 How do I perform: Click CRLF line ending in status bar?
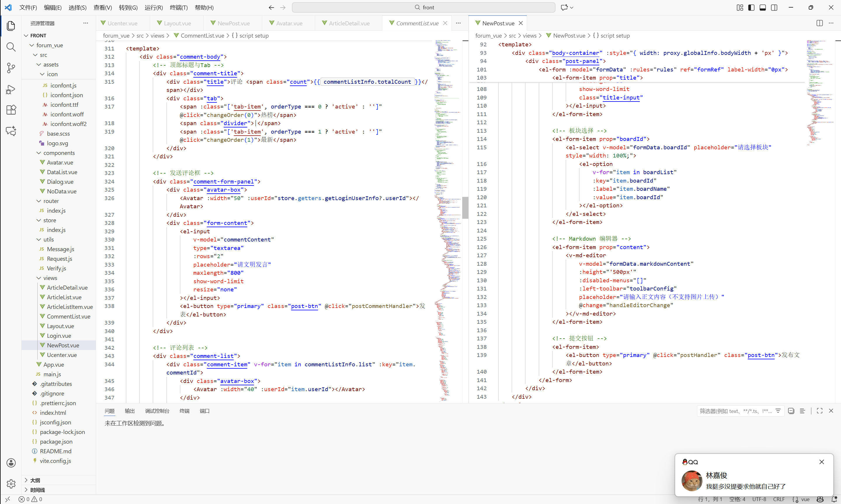coord(779,499)
